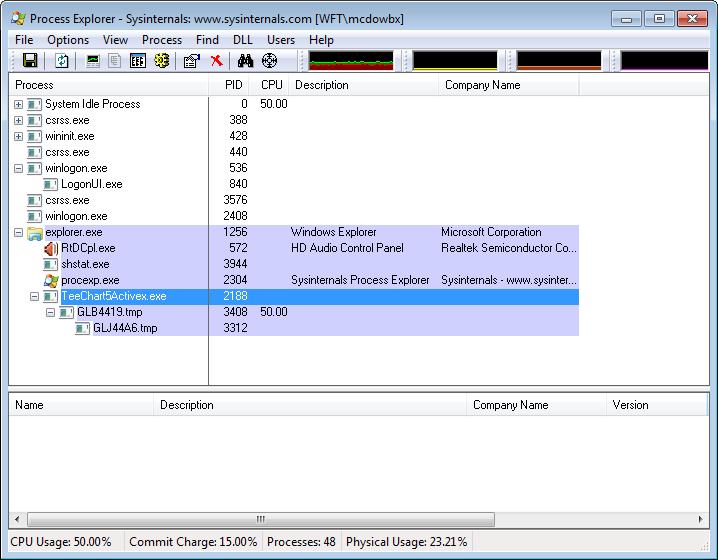Click the DLL/handles gear toolbar icon
Screen dimensions: 718x560
tap(162, 60)
